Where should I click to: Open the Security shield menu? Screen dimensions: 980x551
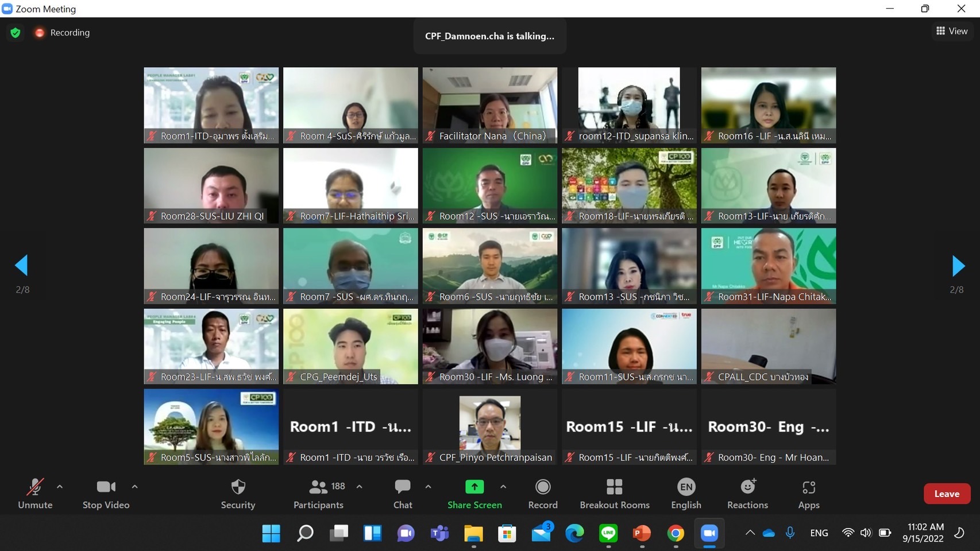click(238, 494)
